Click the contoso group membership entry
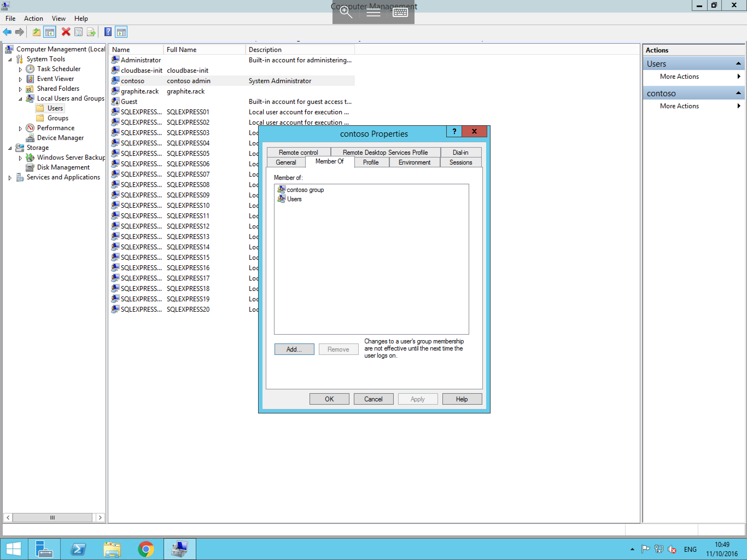747x560 pixels. (x=305, y=189)
